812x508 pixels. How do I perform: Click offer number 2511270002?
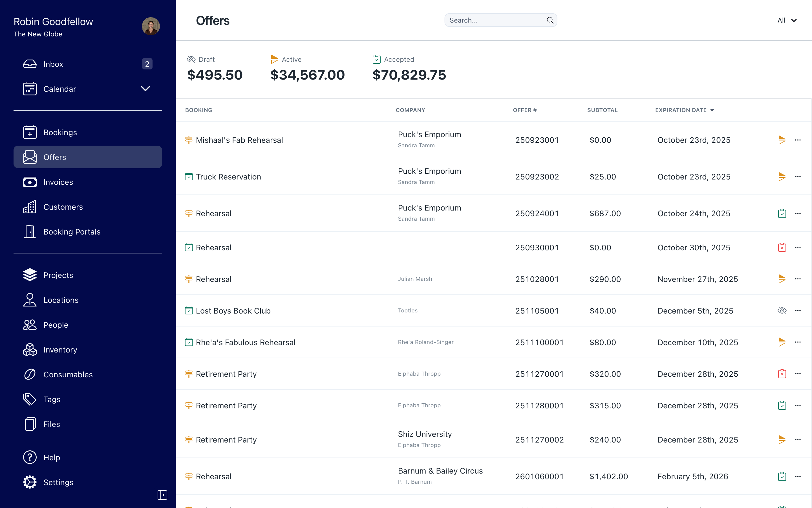[540, 440]
